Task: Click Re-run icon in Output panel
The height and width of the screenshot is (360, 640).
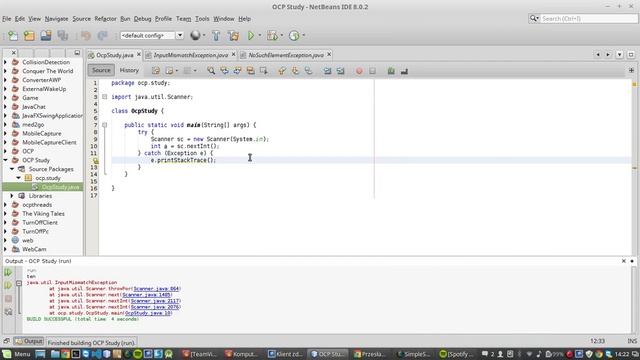Action: (x=8, y=272)
